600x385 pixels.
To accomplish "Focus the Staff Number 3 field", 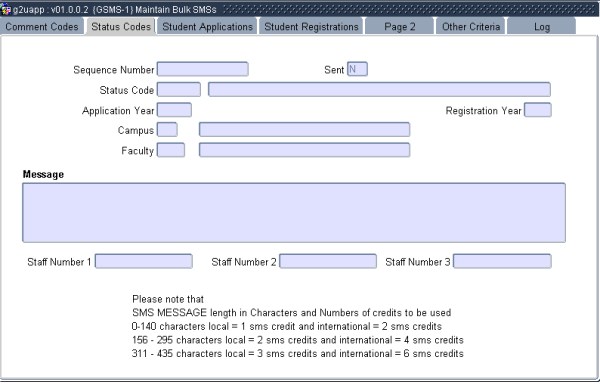I will coord(502,261).
